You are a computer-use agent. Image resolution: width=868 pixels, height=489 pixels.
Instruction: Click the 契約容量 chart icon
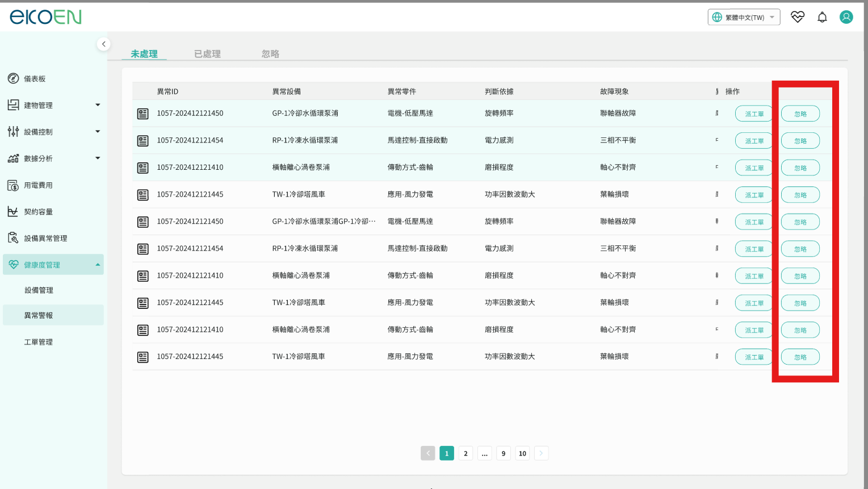pyautogui.click(x=13, y=211)
